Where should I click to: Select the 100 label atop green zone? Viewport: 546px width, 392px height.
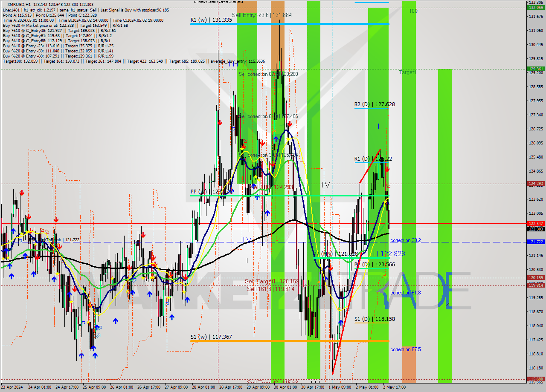coord(413,11)
